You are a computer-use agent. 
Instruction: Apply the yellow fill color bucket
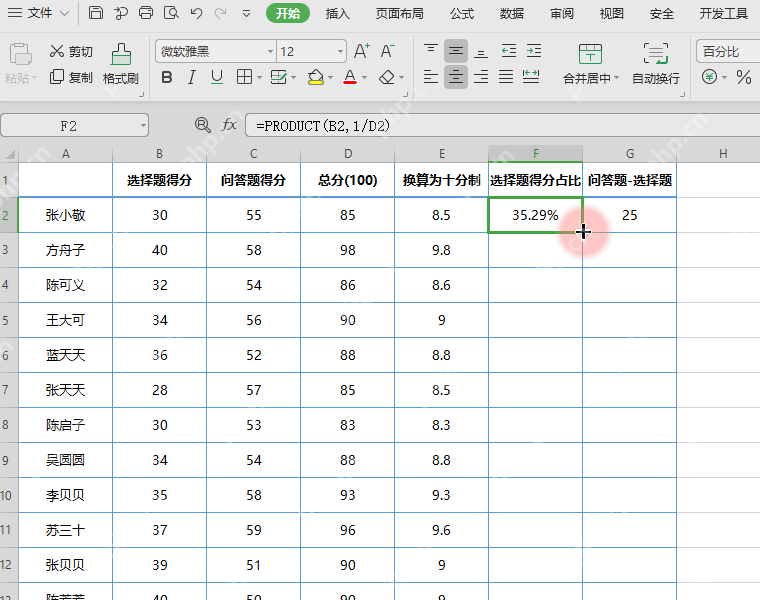pos(316,77)
